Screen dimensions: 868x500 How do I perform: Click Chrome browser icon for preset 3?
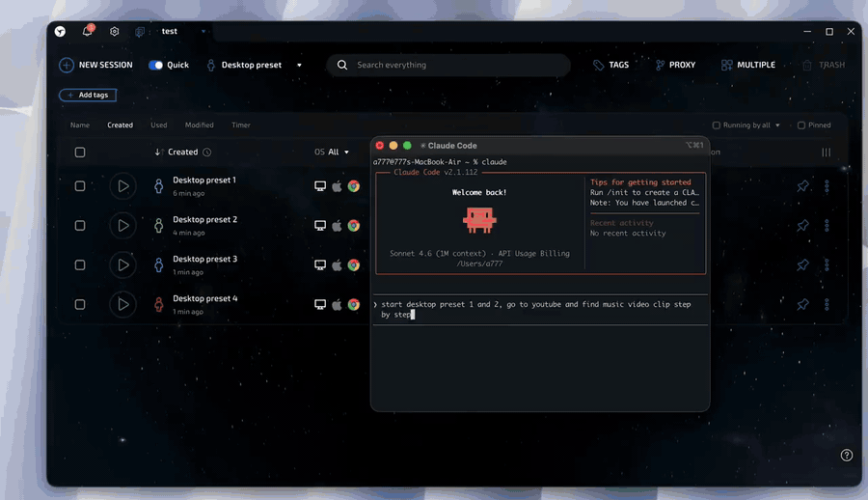tap(354, 265)
